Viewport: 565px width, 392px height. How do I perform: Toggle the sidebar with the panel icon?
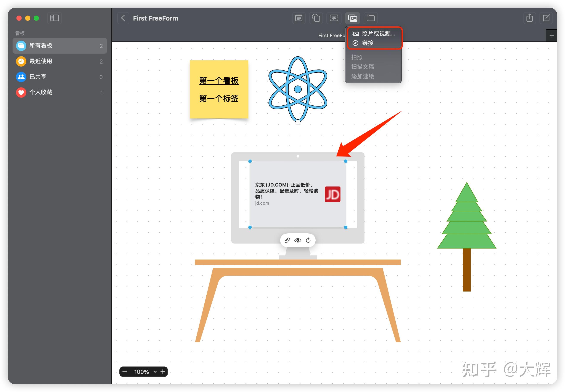coord(54,18)
